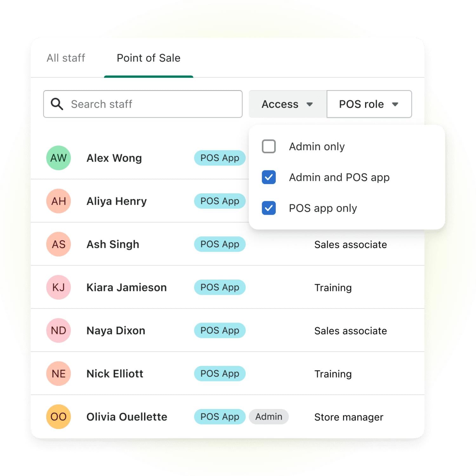Select the Point of Sale tab
The height and width of the screenshot is (476, 476).
click(149, 58)
